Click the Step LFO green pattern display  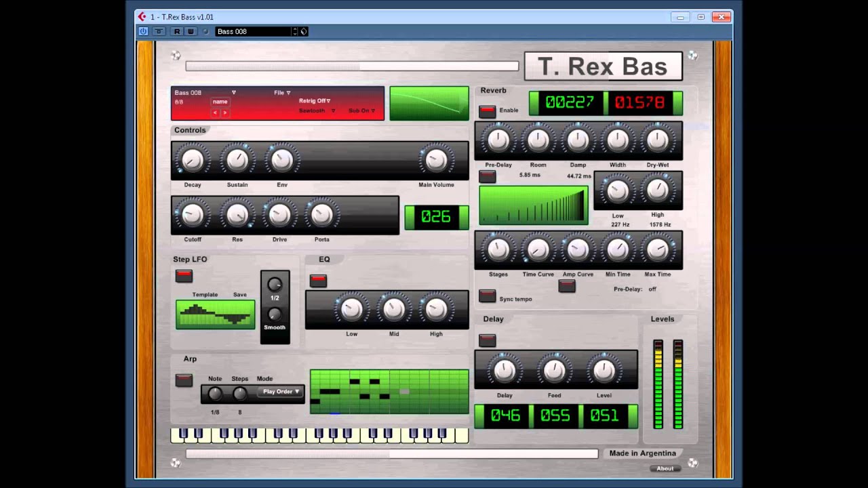point(216,314)
